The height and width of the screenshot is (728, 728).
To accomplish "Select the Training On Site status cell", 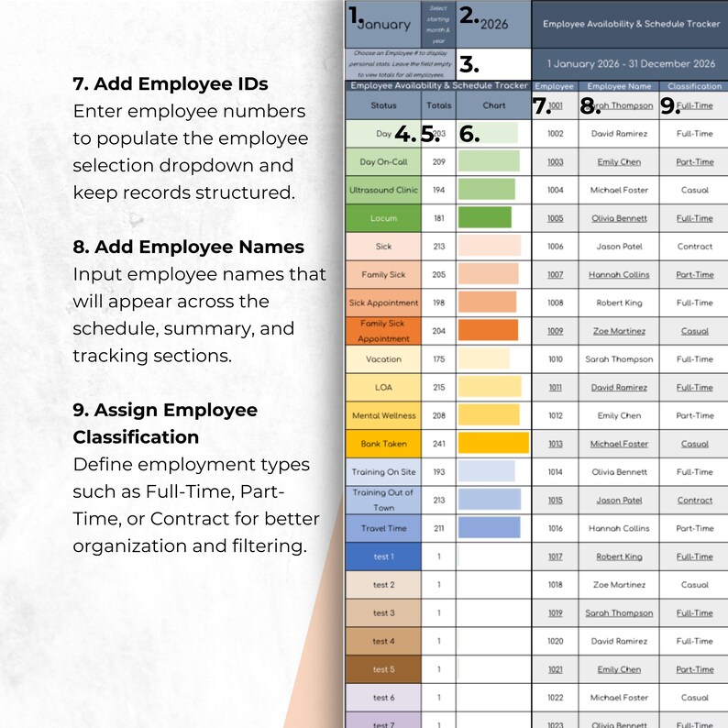I will point(383,472).
